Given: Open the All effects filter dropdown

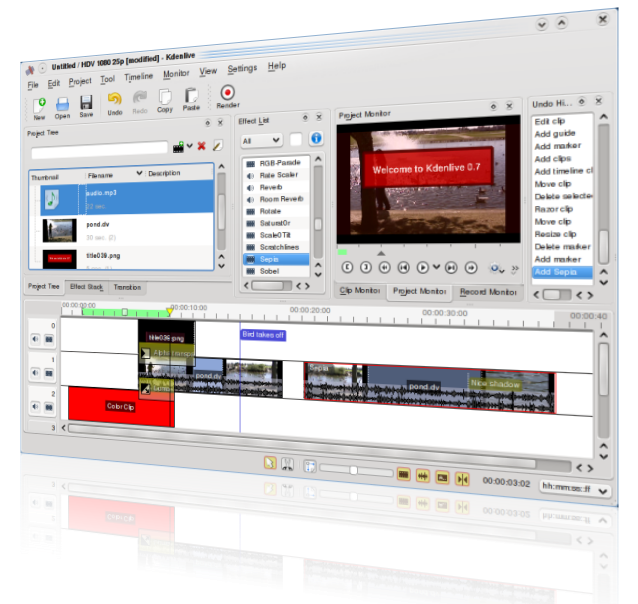Looking at the screenshot, I should tap(261, 141).
